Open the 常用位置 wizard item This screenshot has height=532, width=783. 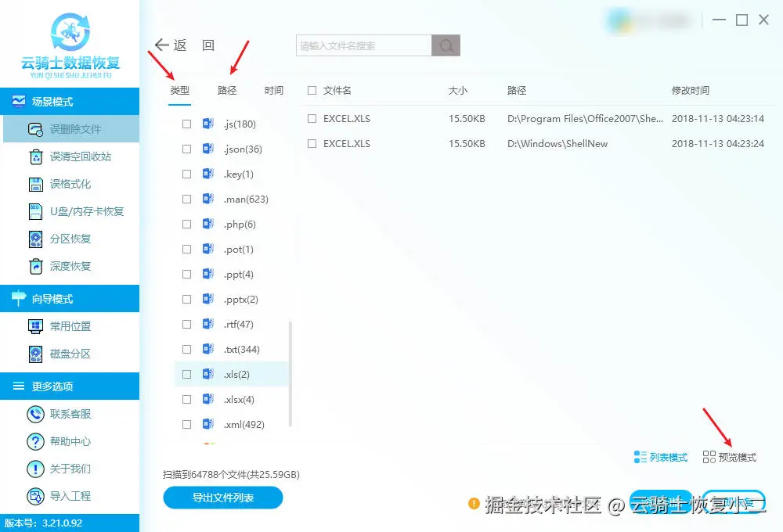(x=60, y=326)
